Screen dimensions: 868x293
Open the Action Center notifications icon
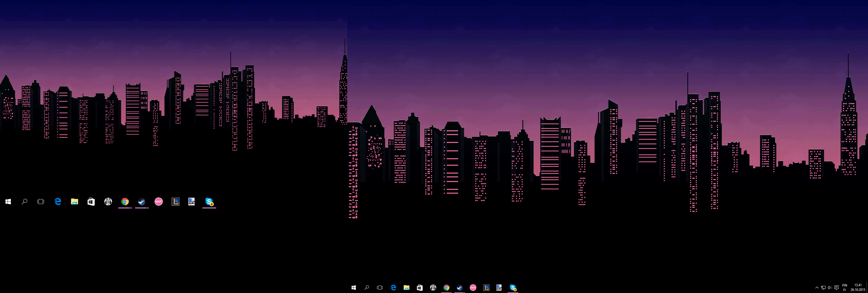point(836,288)
